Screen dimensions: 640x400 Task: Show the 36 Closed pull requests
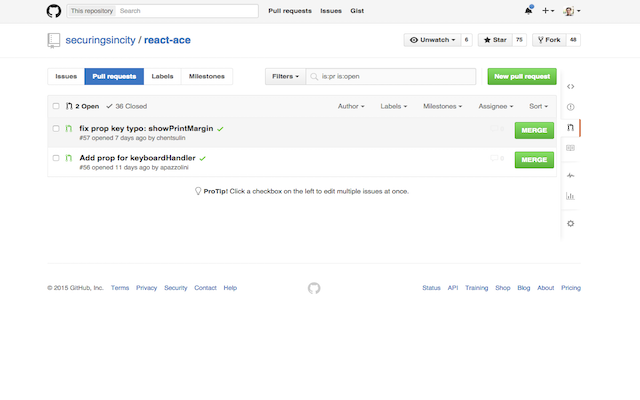[x=127, y=106]
